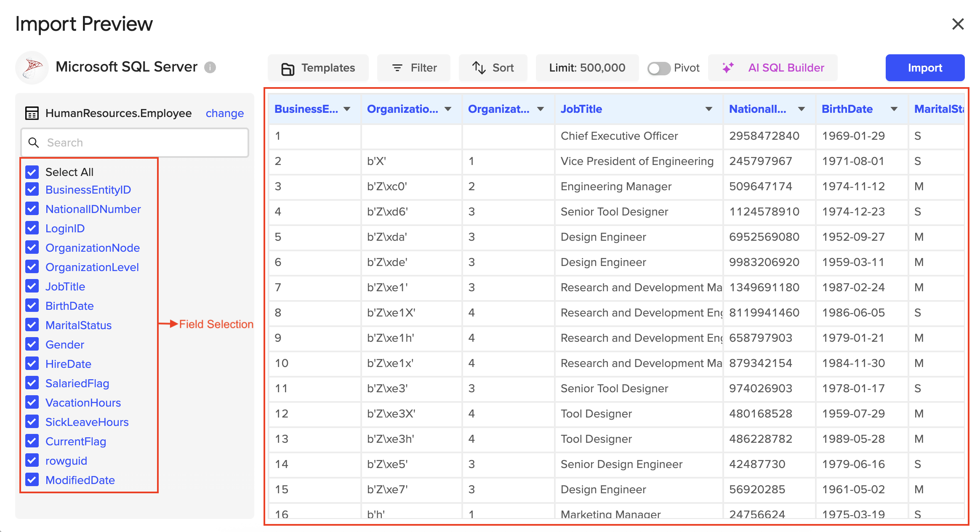
Task: Uncheck the BirthDate field
Action: (32, 306)
